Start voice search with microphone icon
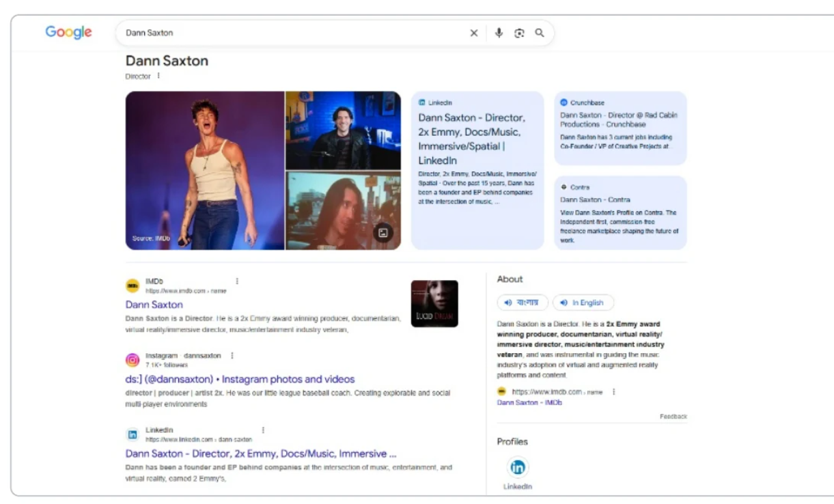Image resolution: width=834 pixels, height=504 pixels. (499, 33)
